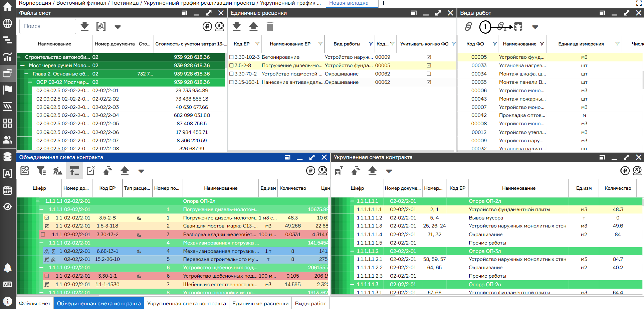Click document search icon in Объединенная смета
Screen dimensions: 644x309
25,171
